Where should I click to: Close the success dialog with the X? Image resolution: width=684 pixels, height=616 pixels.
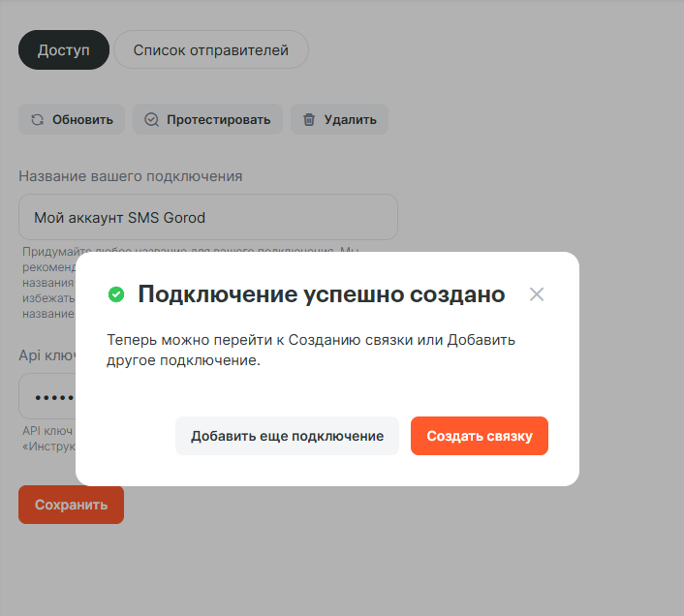537,294
